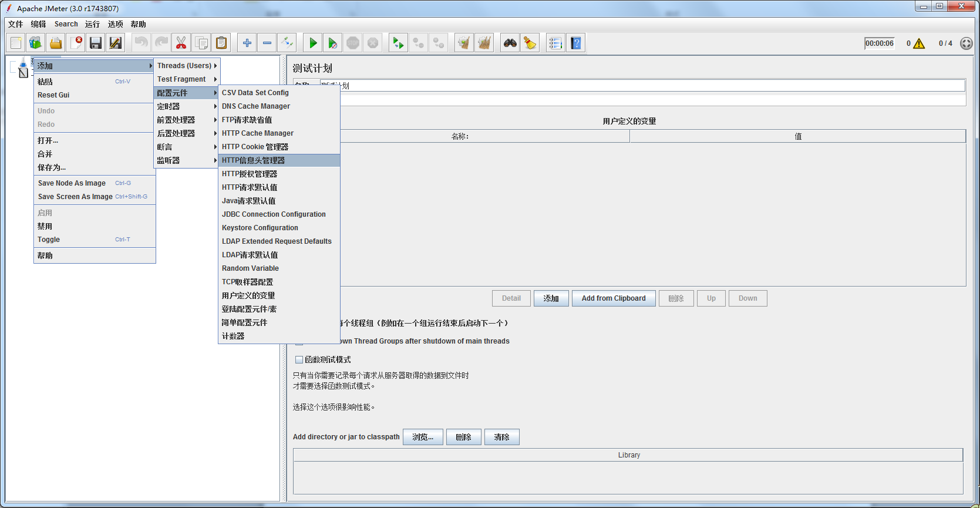Open the Search menu
The width and height of the screenshot is (980, 508).
(x=66, y=24)
